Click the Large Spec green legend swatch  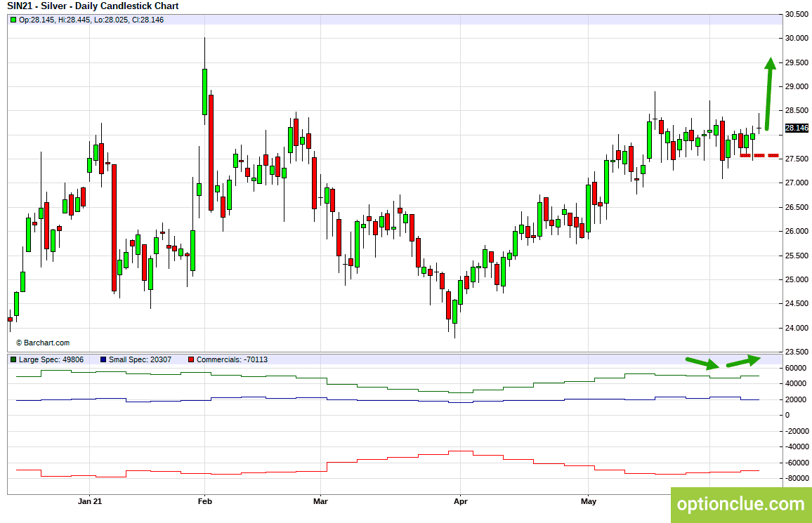point(13,359)
